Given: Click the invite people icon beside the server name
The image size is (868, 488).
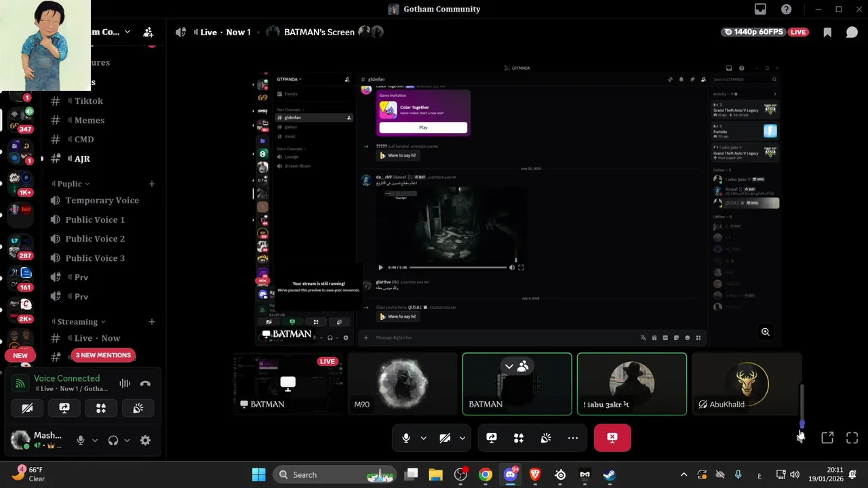Looking at the screenshot, I should 148,32.
